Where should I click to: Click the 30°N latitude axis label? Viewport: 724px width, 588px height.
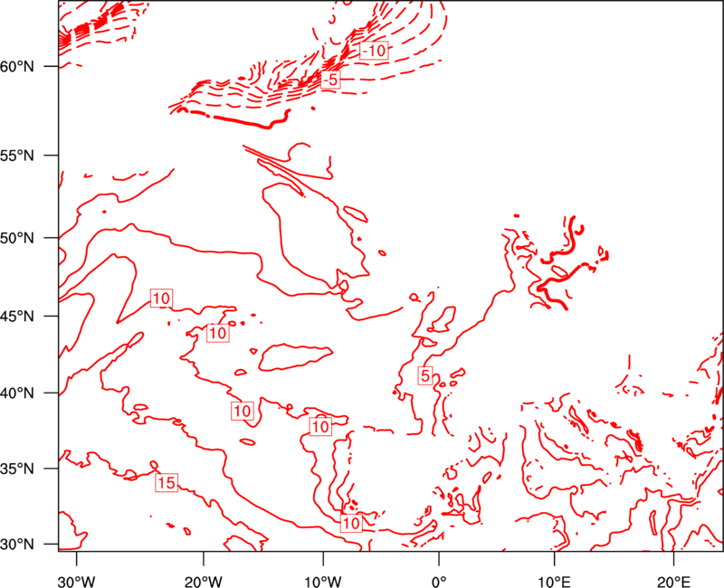click(x=17, y=545)
